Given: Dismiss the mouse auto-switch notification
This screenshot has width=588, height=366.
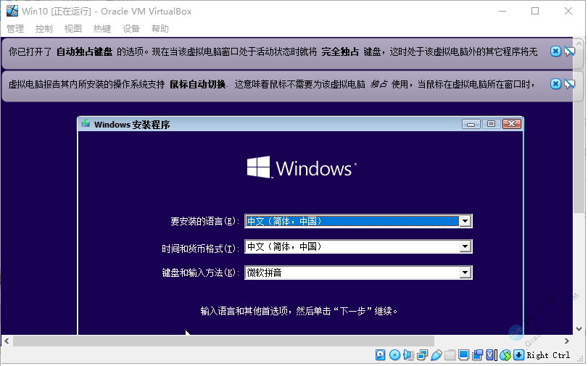Looking at the screenshot, I should 555,83.
